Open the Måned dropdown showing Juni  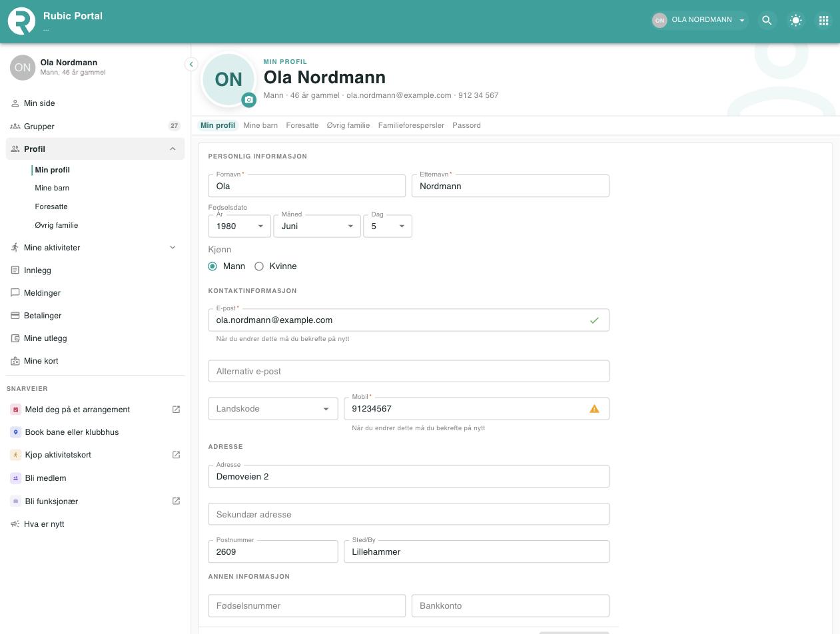click(x=317, y=226)
